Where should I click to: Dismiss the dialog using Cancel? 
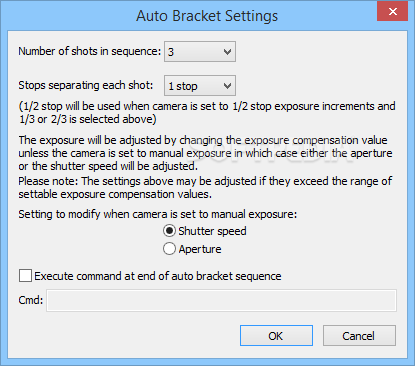point(359,336)
